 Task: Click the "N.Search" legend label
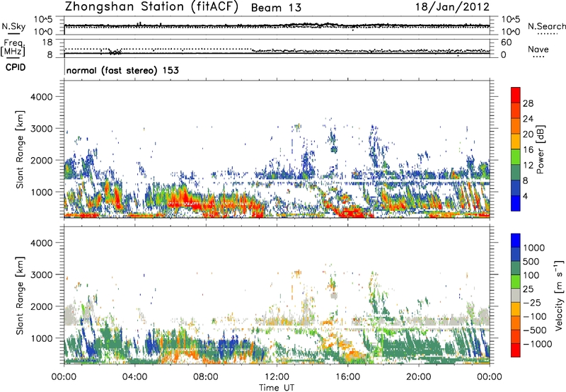pyautogui.click(x=546, y=26)
